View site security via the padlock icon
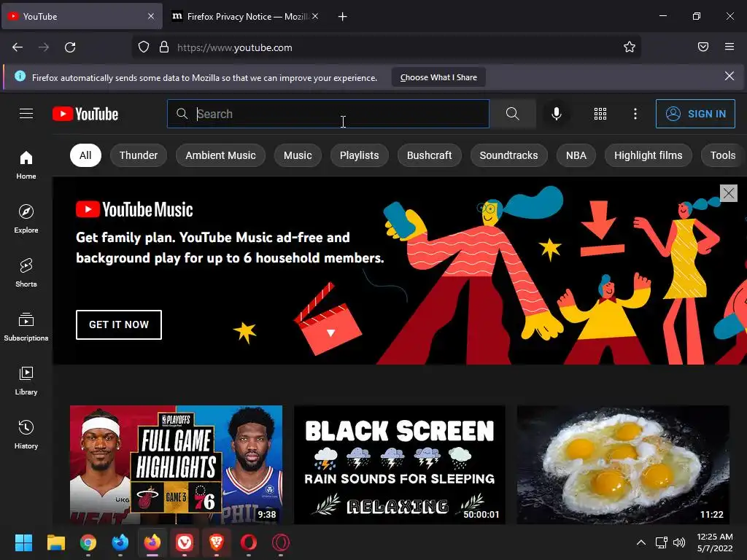Image resolution: width=747 pixels, height=560 pixels. point(164,47)
